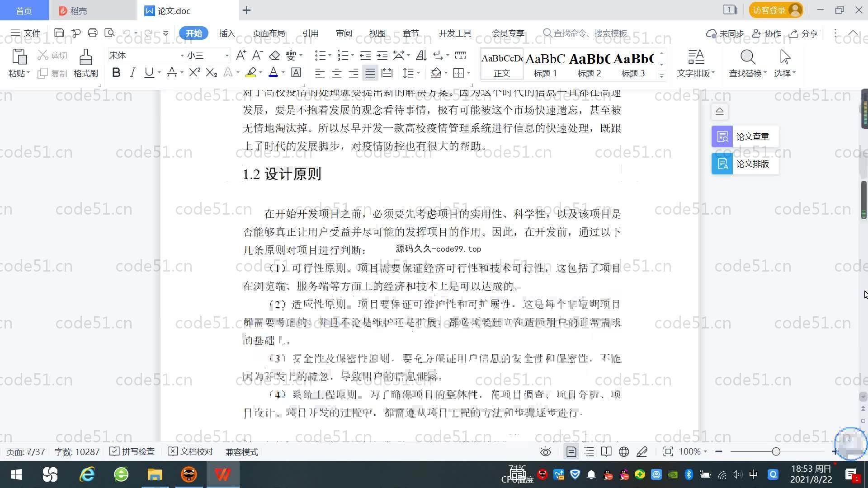This screenshot has height=488, width=868.
Task: Expand bullet list options arrow
Action: pos(330,56)
